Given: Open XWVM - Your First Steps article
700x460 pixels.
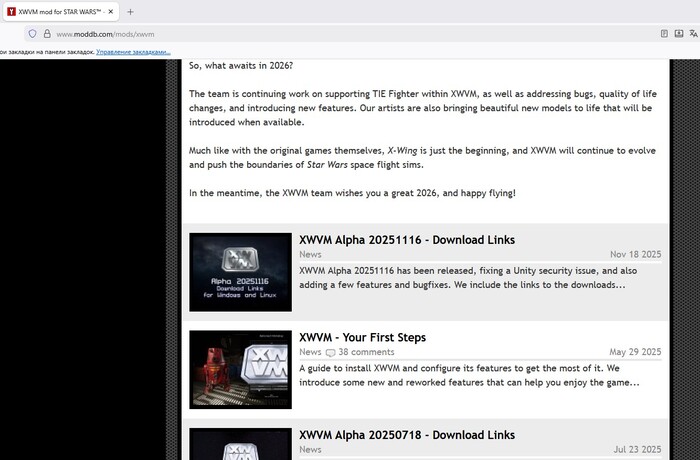Looking at the screenshot, I should 362,338.
